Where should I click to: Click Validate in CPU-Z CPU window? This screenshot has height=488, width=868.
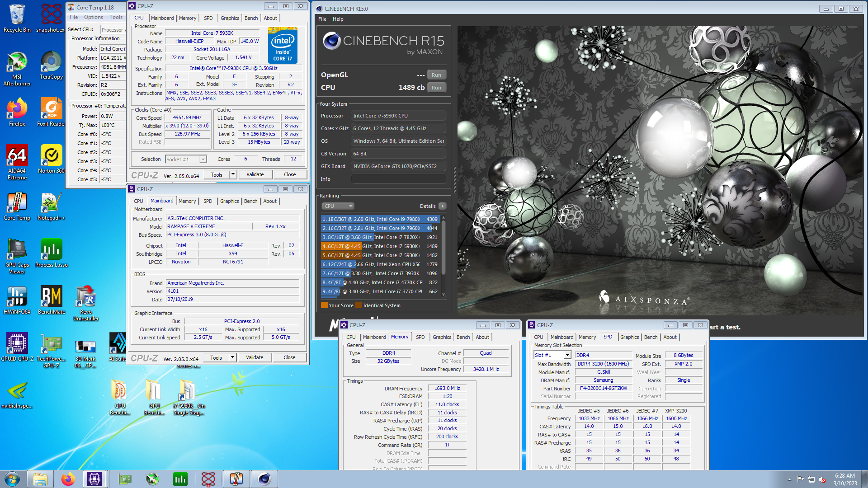pyautogui.click(x=255, y=174)
